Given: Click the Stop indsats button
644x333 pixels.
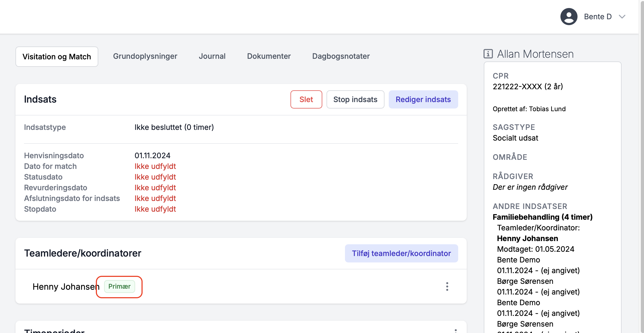Looking at the screenshot, I should click(355, 99).
